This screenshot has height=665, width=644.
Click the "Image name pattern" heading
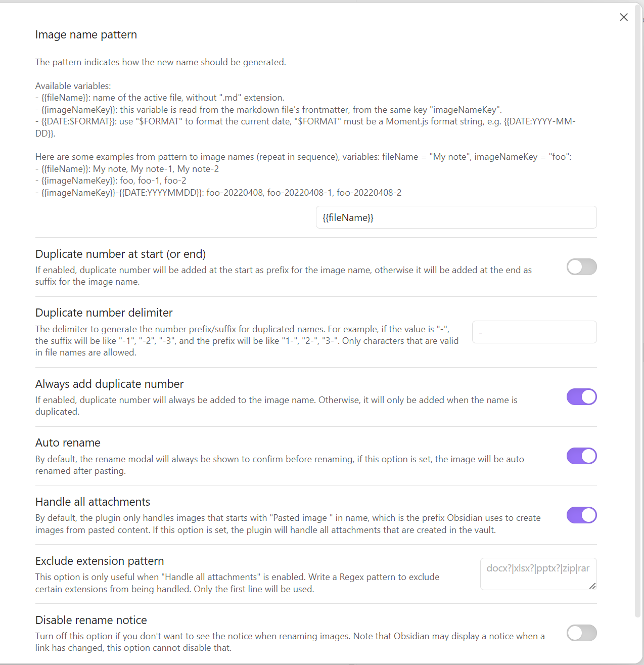pos(86,35)
